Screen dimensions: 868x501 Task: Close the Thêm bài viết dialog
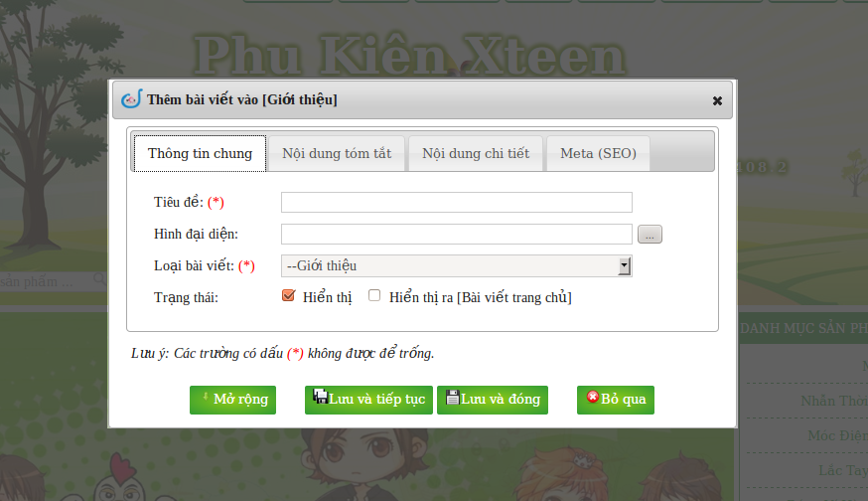(x=717, y=100)
